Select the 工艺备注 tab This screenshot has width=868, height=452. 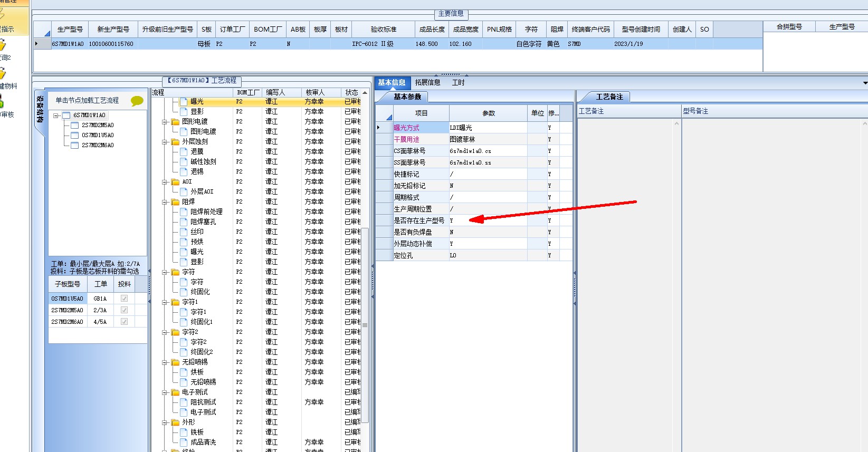pos(609,97)
